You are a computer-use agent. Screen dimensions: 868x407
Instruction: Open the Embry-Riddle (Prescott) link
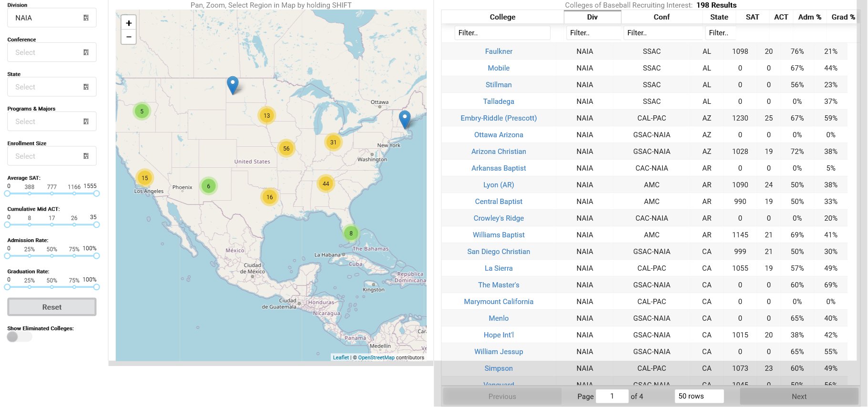pyautogui.click(x=499, y=118)
